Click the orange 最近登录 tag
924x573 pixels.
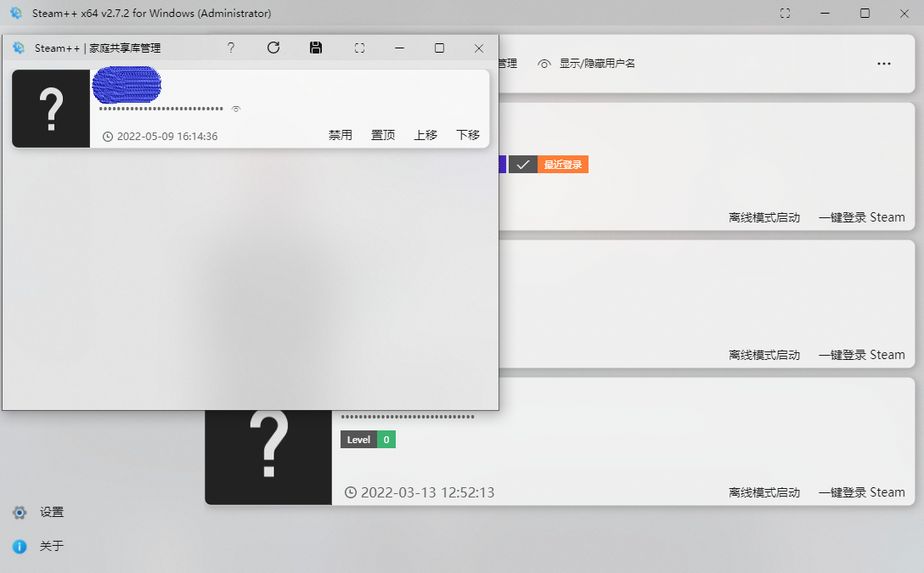click(x=563, y=165)
